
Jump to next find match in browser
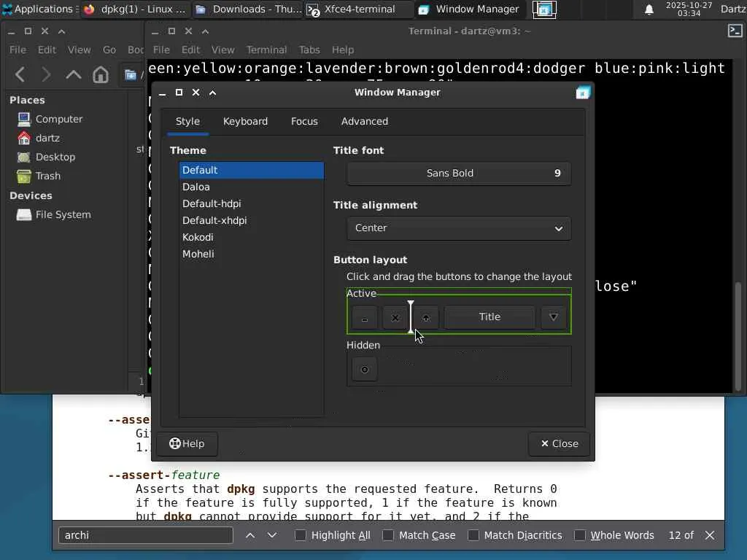pos(272,535)
